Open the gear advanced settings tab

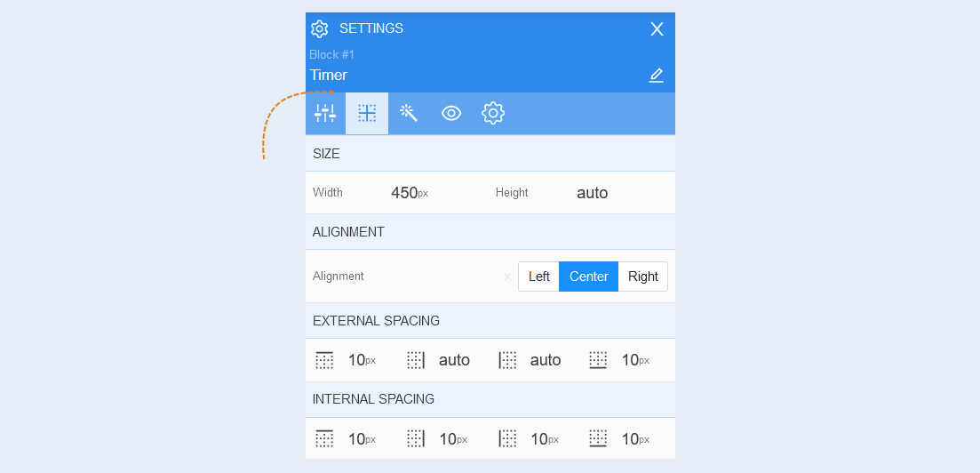(493, 113)
